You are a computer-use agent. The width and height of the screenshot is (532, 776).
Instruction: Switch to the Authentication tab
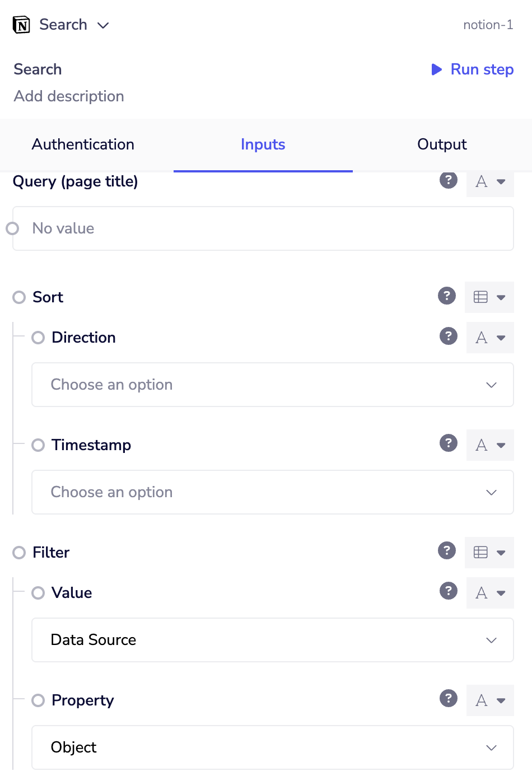click(x=83, y=144)
